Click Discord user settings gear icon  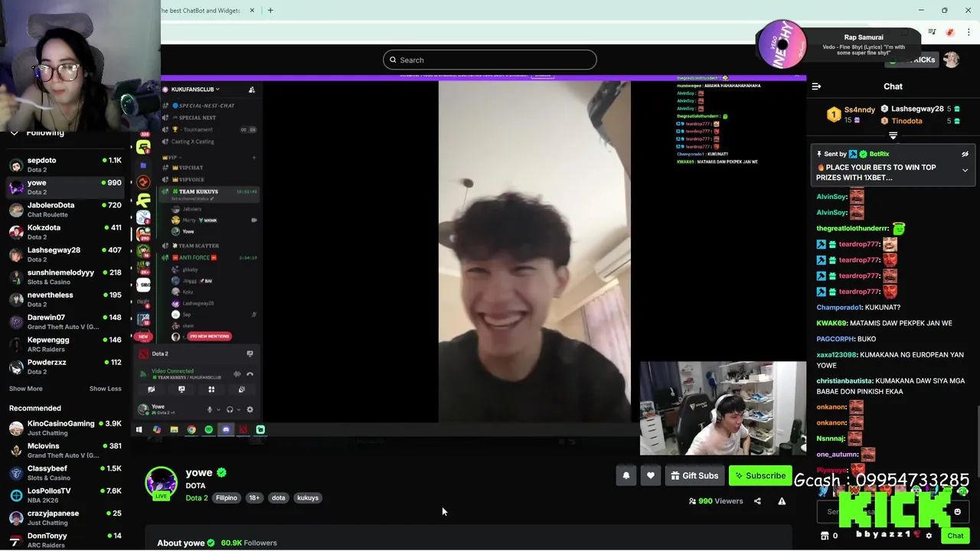coord(250,409)
